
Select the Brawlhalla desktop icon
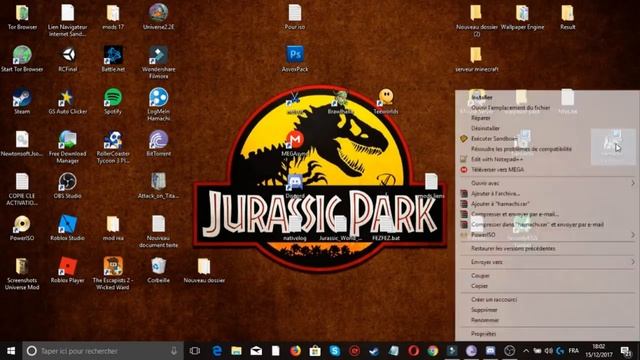340,101
